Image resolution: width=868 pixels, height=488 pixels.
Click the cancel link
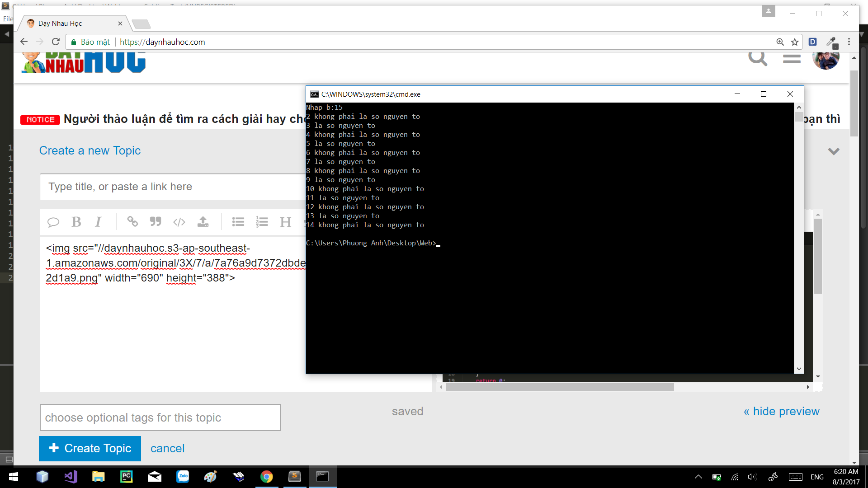click(167, 448)
